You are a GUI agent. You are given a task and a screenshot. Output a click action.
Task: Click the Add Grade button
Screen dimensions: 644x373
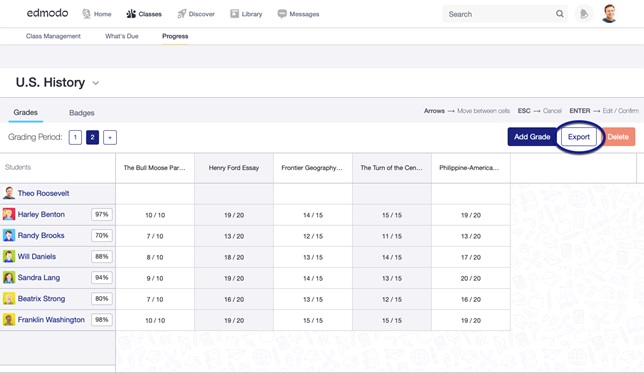tap(532, 137)
